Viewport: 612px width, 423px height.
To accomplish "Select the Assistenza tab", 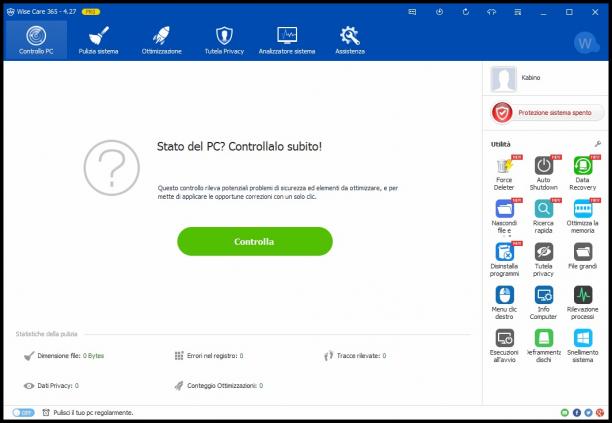I will click(x=350, y=40).
